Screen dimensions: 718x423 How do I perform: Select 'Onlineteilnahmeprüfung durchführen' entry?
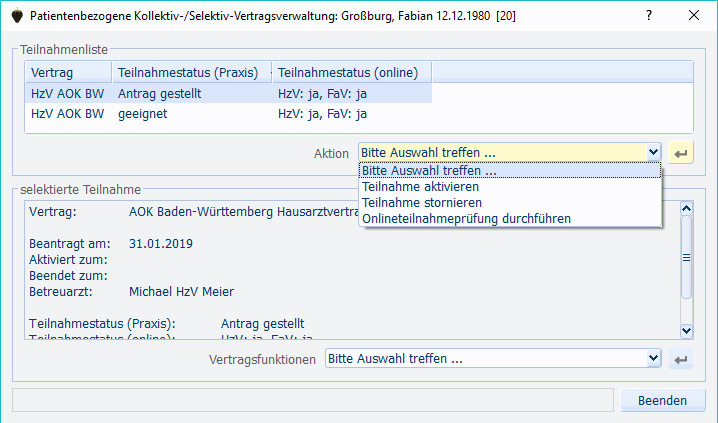(x=510, y=219)
